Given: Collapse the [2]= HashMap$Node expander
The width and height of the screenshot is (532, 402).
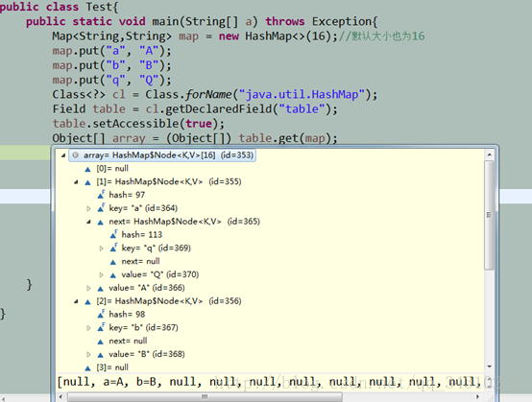Looking at the screenshot, I should (76, 301).
